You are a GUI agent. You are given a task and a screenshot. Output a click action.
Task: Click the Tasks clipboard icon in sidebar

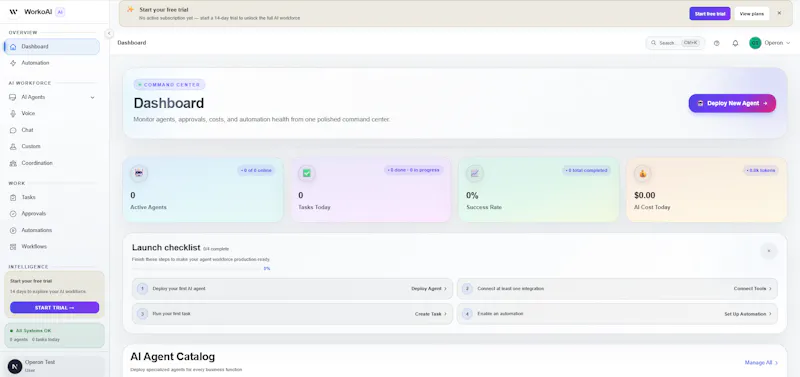pos(13,197)
